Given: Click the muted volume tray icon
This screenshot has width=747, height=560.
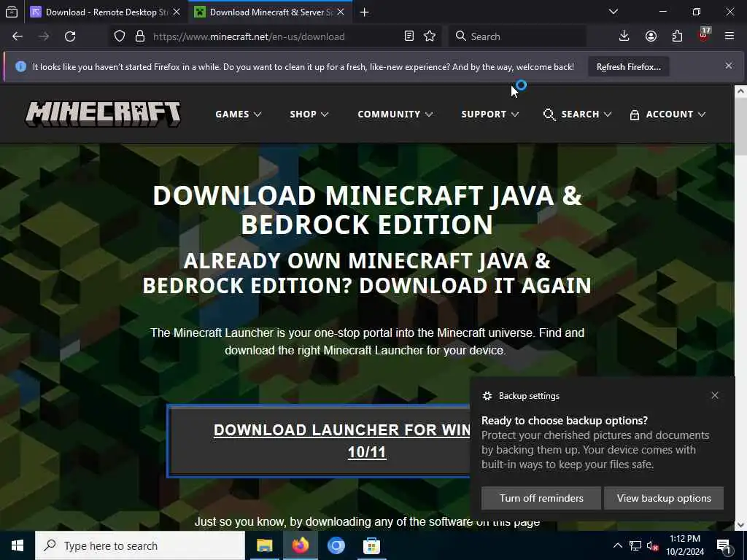Looking at the screenshot, I should point(652,545).
